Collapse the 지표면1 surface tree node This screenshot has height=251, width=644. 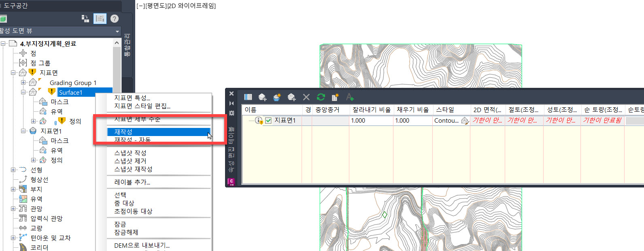click(x=23, y=131)
